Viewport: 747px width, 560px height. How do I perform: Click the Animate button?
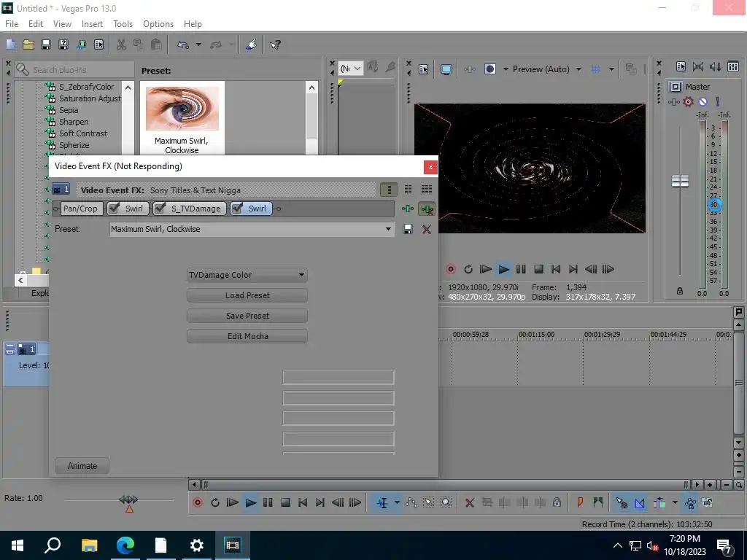coord(82,466)
